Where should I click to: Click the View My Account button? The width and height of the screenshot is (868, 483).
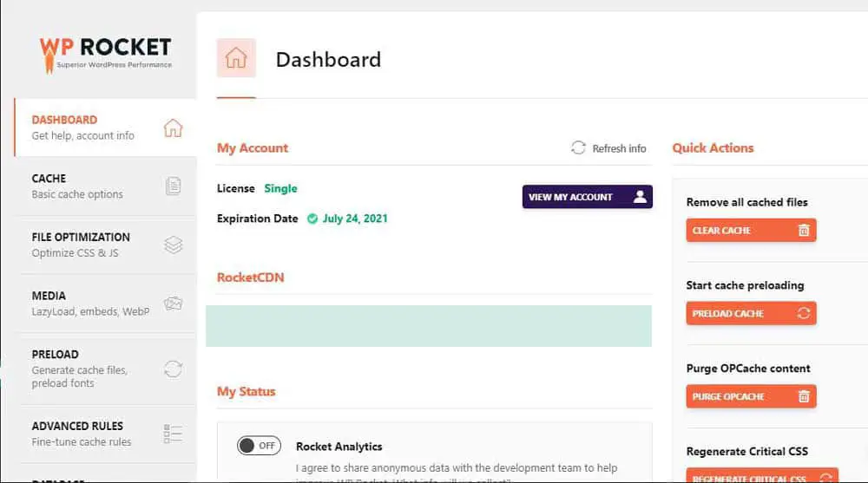(x=588, y=197)
